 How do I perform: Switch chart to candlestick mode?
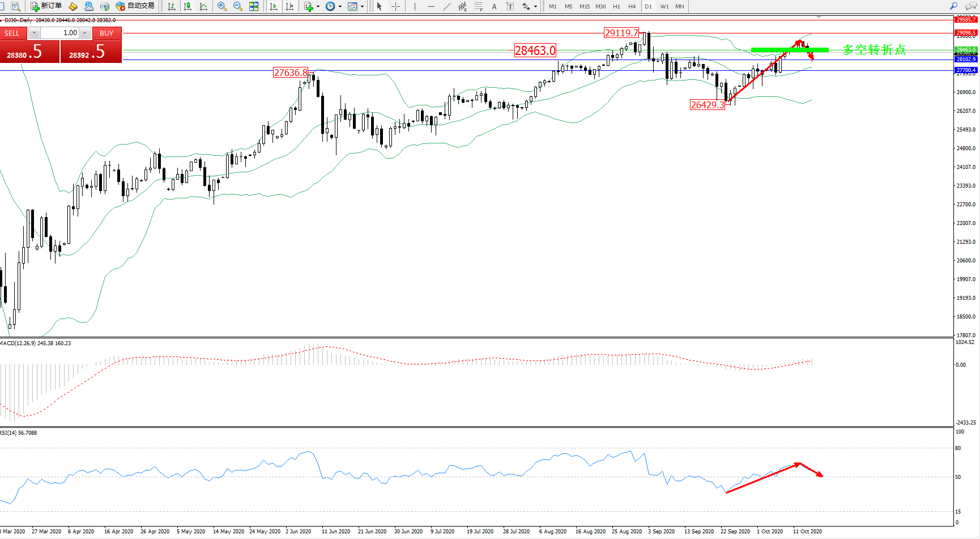tap(188, 6)
